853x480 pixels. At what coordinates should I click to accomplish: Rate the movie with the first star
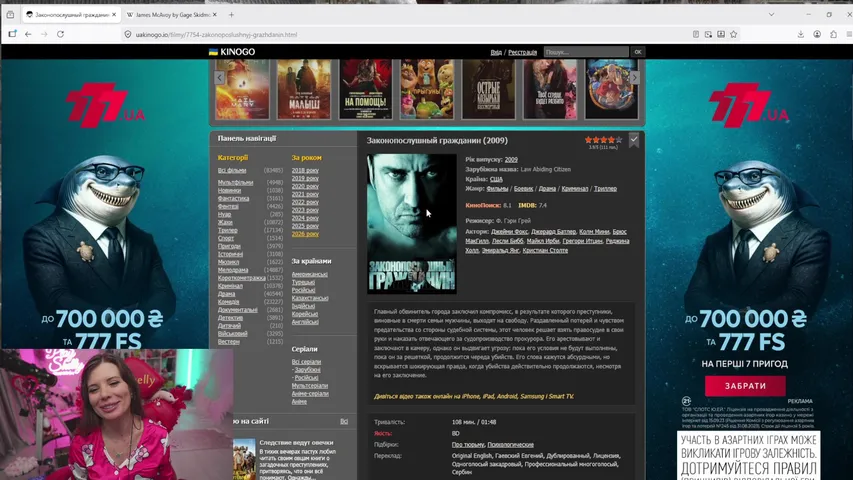point(588,140)
